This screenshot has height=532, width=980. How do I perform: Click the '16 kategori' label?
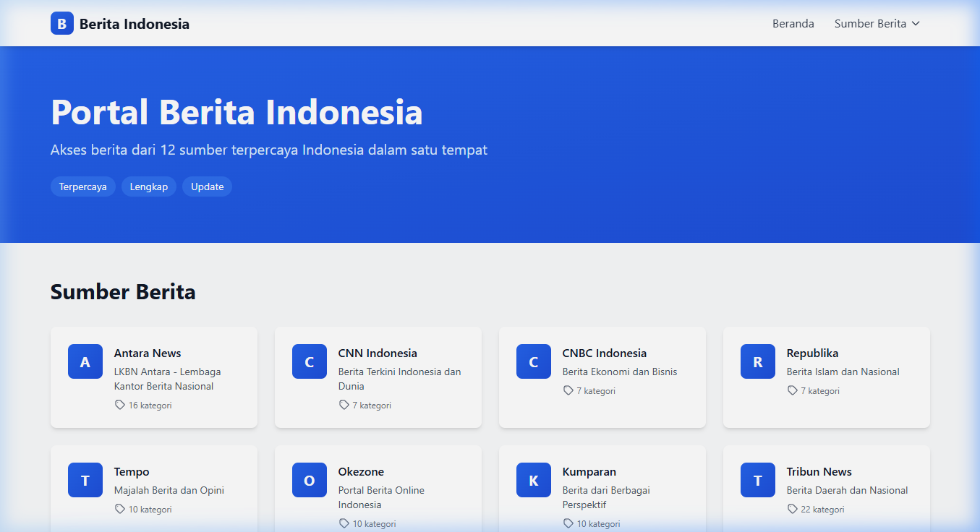(x=150, y=405)
